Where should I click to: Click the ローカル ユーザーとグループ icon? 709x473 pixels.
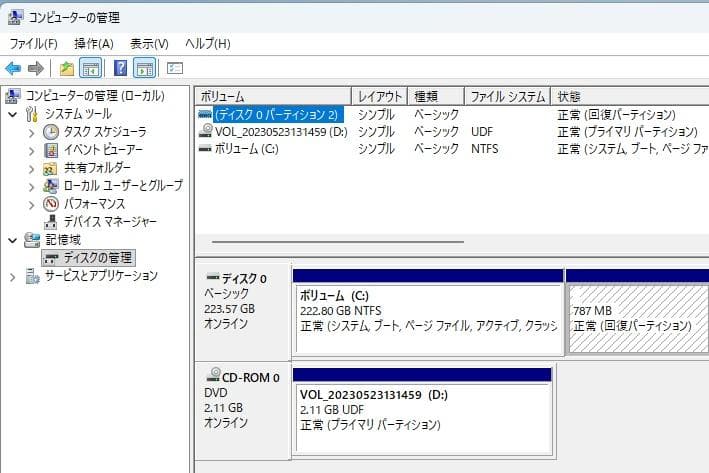click(x=50, y=186)
